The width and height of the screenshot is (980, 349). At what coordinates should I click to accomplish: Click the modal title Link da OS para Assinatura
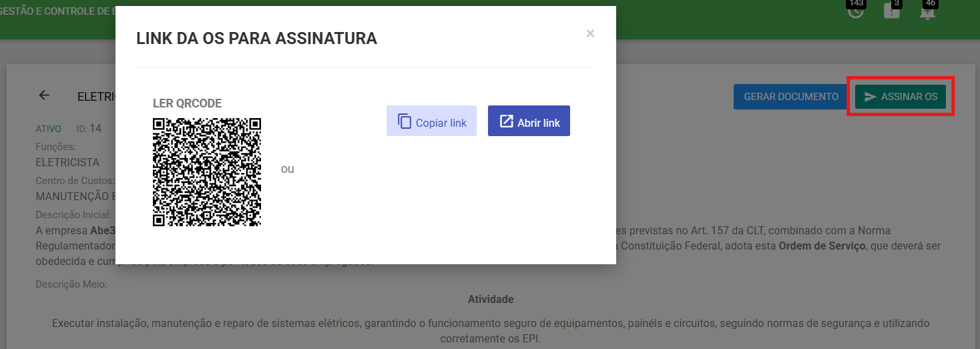tap(257, 38)
